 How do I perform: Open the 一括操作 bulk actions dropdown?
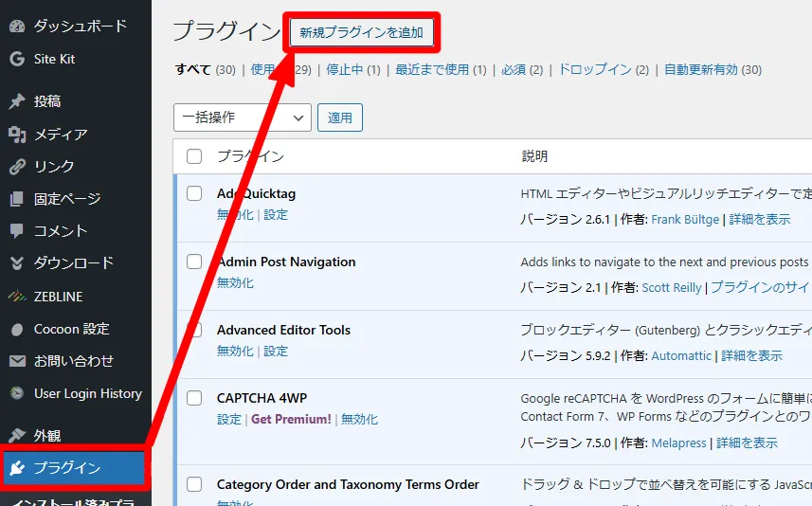pyautogui.click(x=243, y=117)
